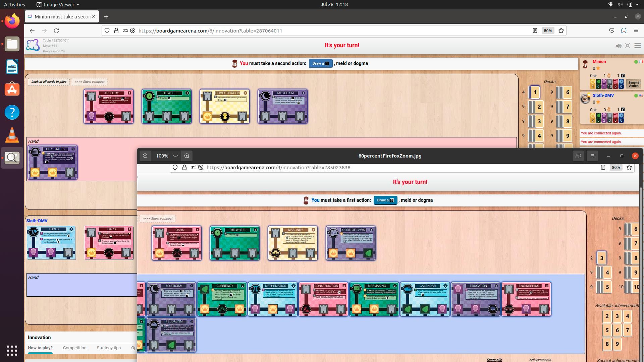Viewport: 644px width, 362px height.
Task: Zoom out in Image Viewer
Action: [x=145, y=156]
